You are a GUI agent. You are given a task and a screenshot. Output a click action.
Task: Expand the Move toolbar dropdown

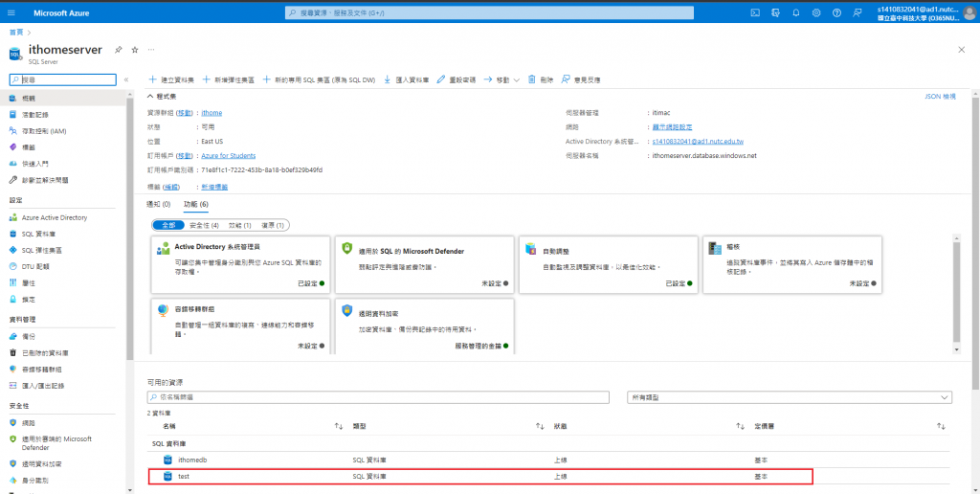coord(501,80)
